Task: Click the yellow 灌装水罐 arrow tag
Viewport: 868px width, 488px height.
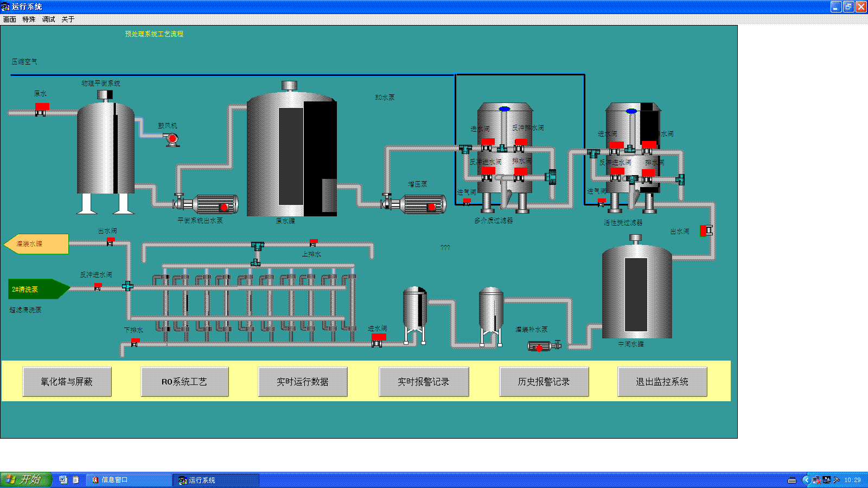Action: click(36, 244)
